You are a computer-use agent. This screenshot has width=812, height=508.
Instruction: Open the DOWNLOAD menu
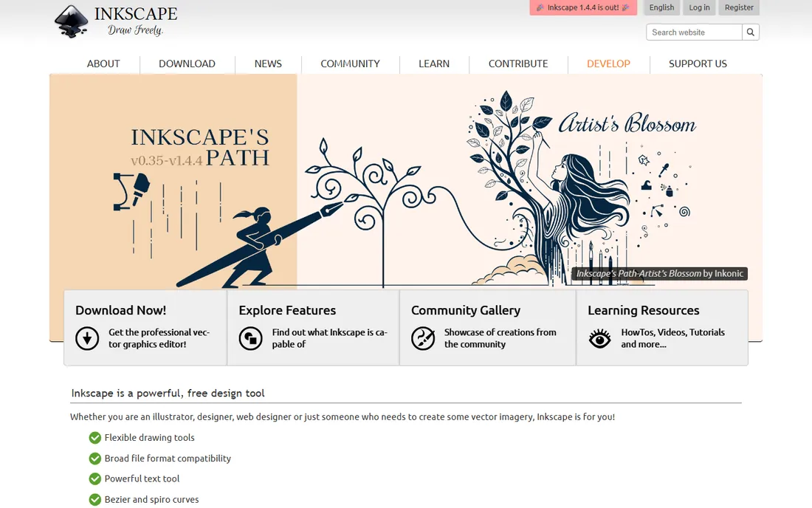[x=187, y=63]
